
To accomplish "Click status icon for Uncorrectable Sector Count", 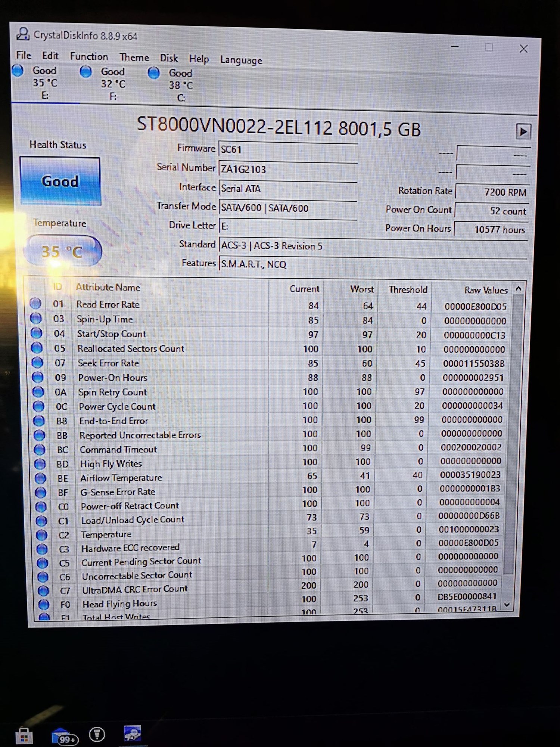I will 43,577.
